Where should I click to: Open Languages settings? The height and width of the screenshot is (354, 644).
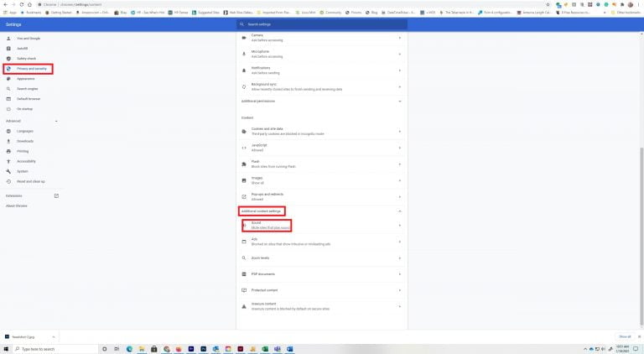tap(24, 131)
